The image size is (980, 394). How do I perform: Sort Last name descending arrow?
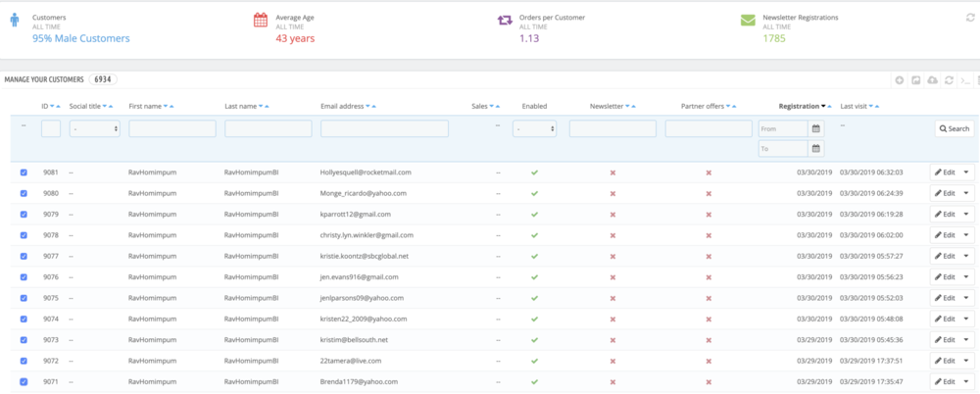tap(261, 107)
